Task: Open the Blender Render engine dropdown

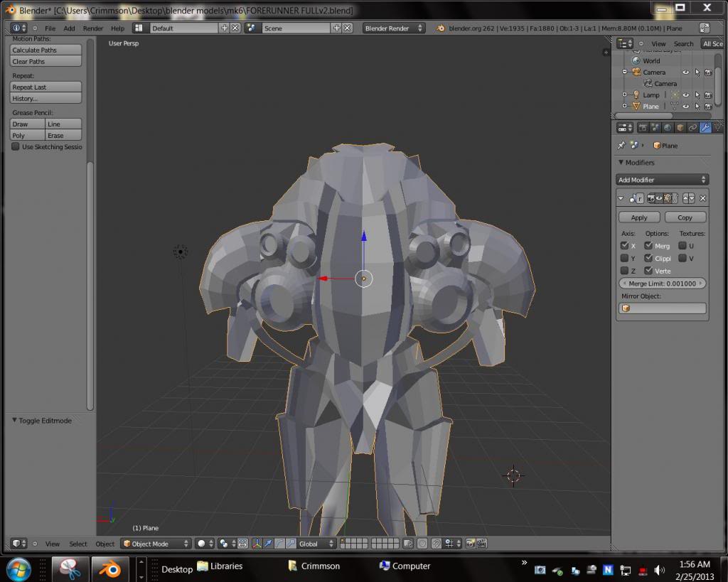Action: click(393, 28)
